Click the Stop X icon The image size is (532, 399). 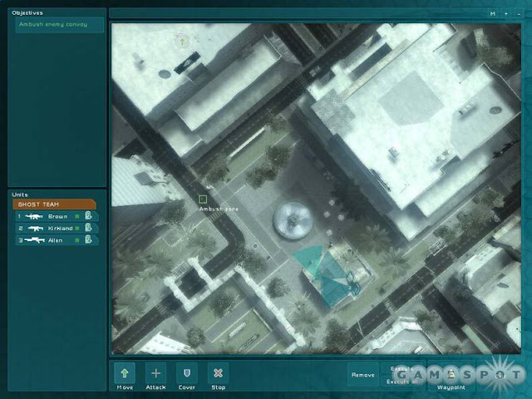218,373
